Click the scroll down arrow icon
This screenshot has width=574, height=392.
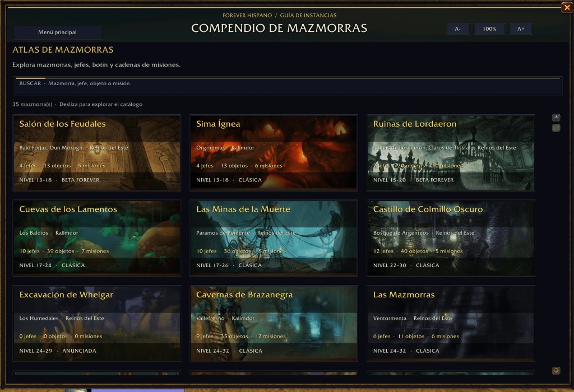[x=556, y=371]
